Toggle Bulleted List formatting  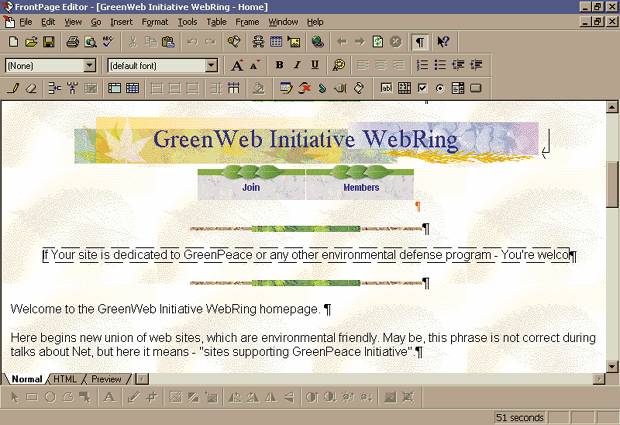440,65
